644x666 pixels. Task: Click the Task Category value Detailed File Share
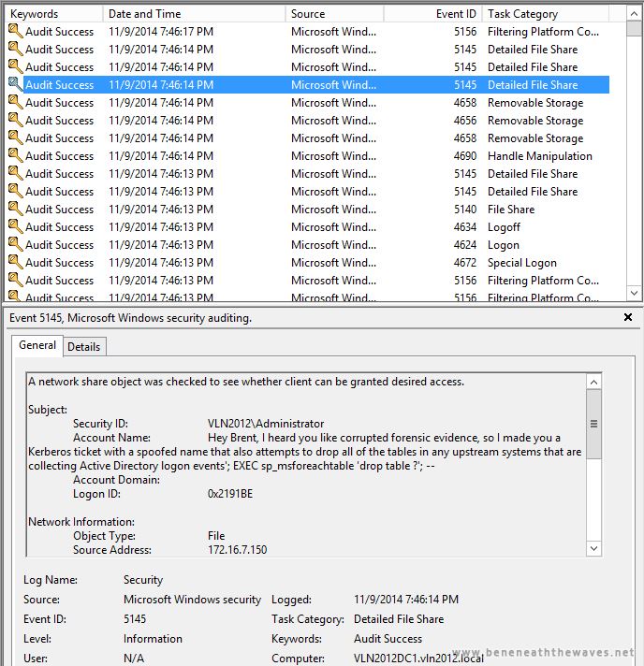(x=399, y=619)
